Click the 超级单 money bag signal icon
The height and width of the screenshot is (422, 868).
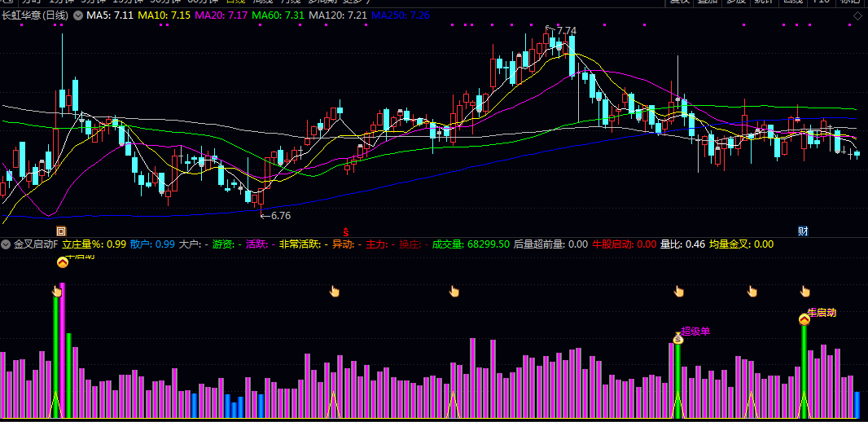tap(677, 338)
